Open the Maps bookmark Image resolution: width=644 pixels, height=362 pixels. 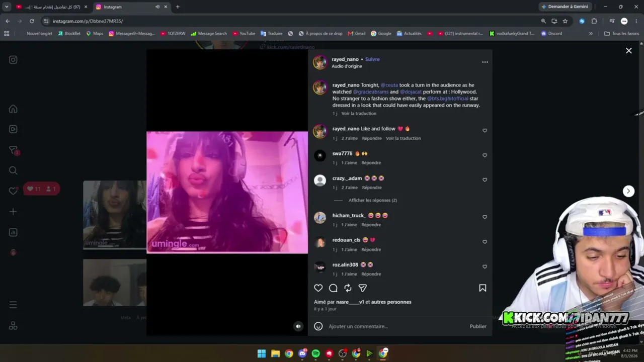coord(95,34)
